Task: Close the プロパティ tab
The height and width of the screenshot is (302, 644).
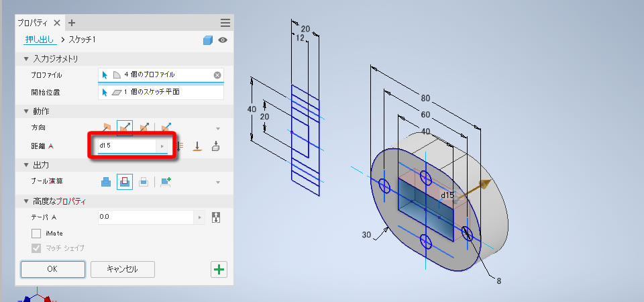Action: point(56,23)
